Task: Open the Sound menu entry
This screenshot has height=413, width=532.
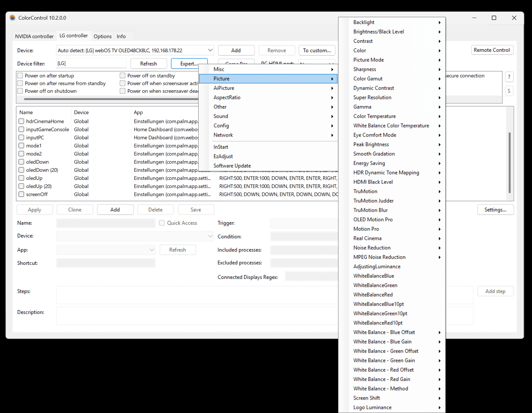Action: (268, 116)
